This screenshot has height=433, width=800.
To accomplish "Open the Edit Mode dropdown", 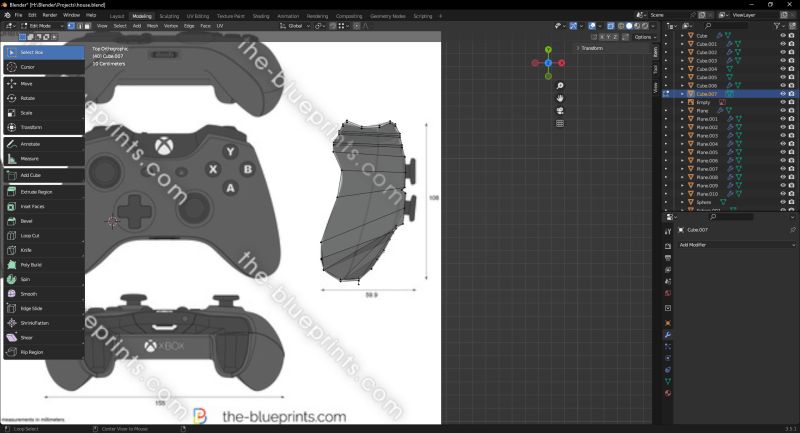I will 42,26.
